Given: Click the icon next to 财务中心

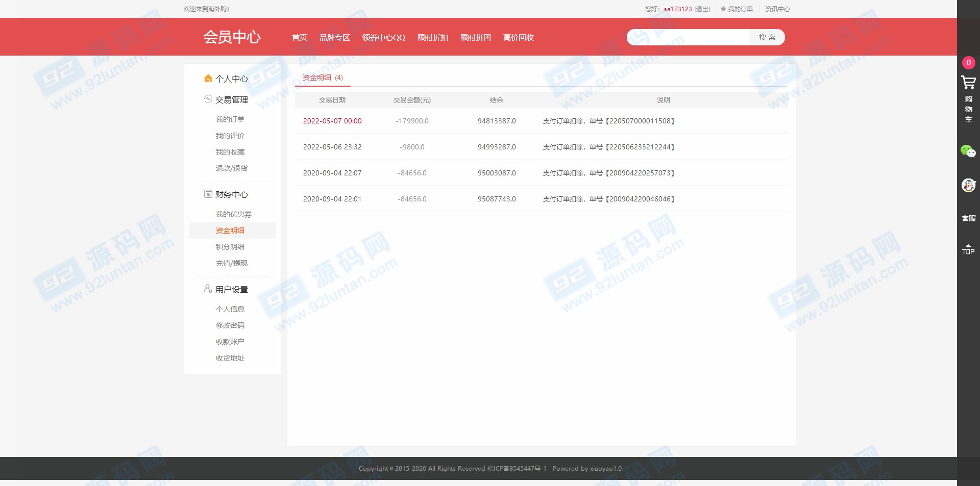Looking at the screenshot, I should [208, 194].
